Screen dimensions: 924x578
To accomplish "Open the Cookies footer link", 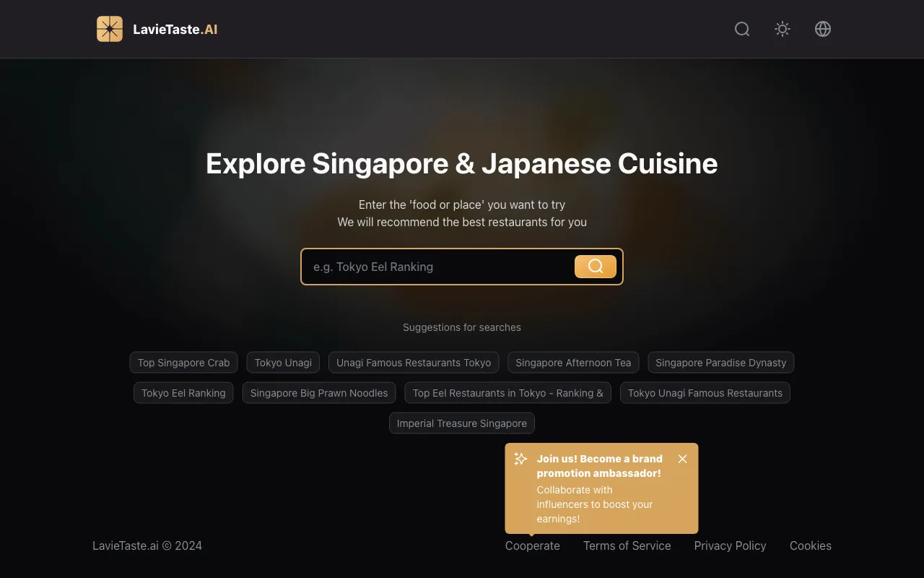I will click(x=811, y=545).
